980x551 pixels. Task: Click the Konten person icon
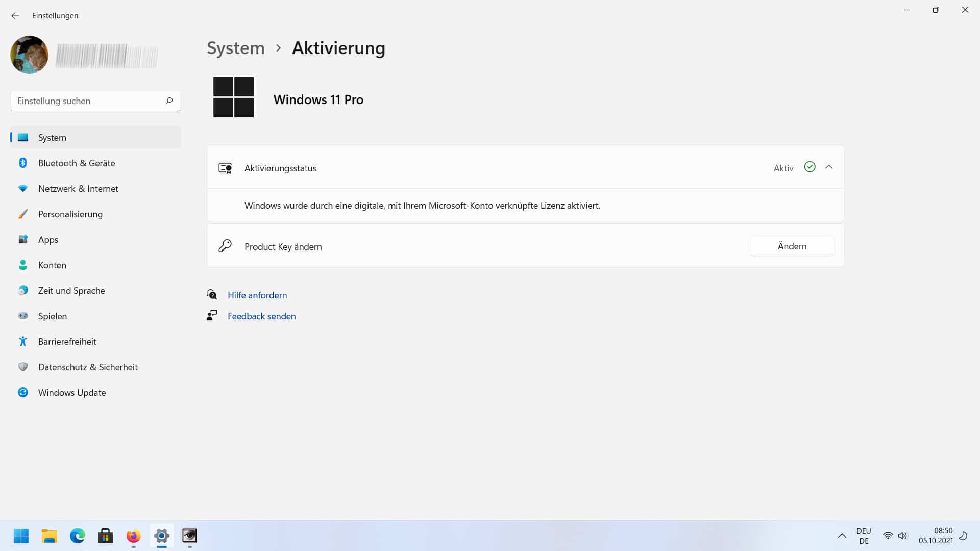(x=23, y=265)
